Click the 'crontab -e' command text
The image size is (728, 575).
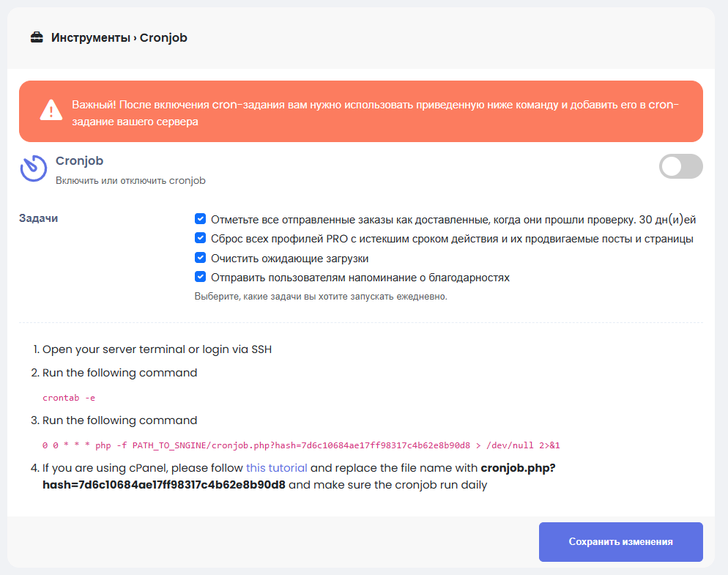[69, 398]
